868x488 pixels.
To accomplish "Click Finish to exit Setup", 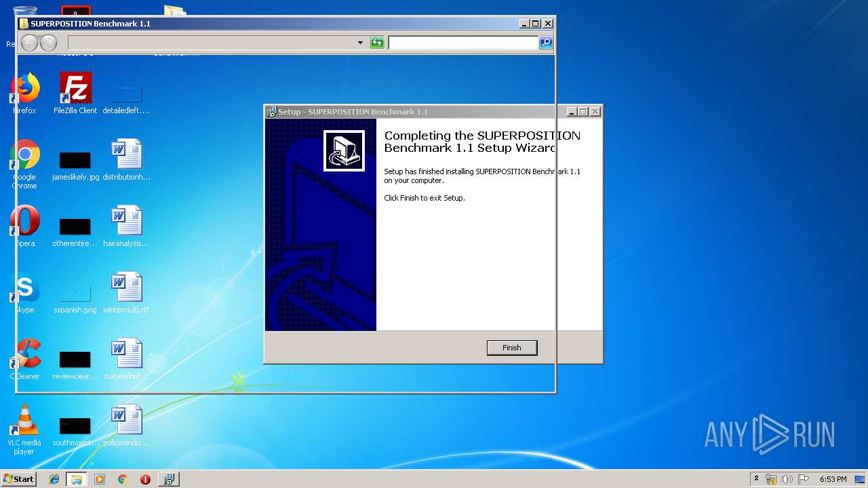I will point(511,348).
